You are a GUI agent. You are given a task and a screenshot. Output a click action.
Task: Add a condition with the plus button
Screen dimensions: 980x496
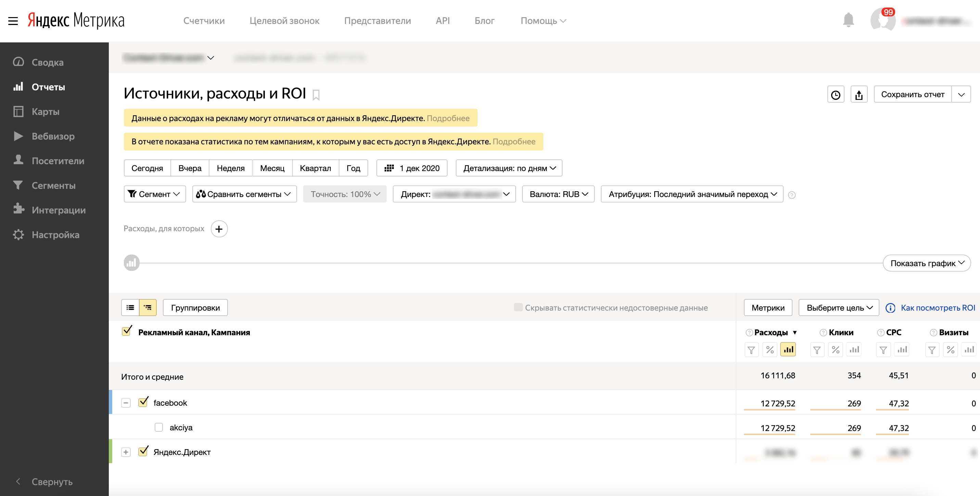219,229
